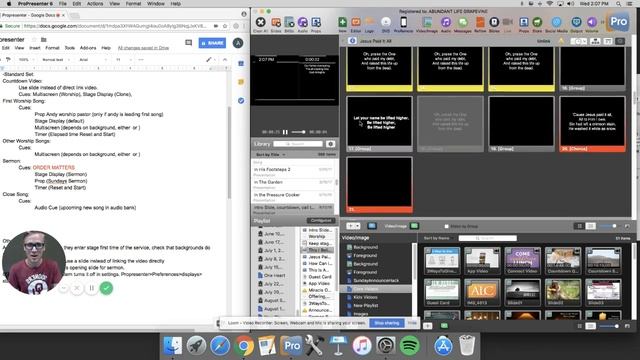Click the Clear All icon in ProPresenter toolbar
Screen dimensions: 640x360
click(x=260, y=22)
